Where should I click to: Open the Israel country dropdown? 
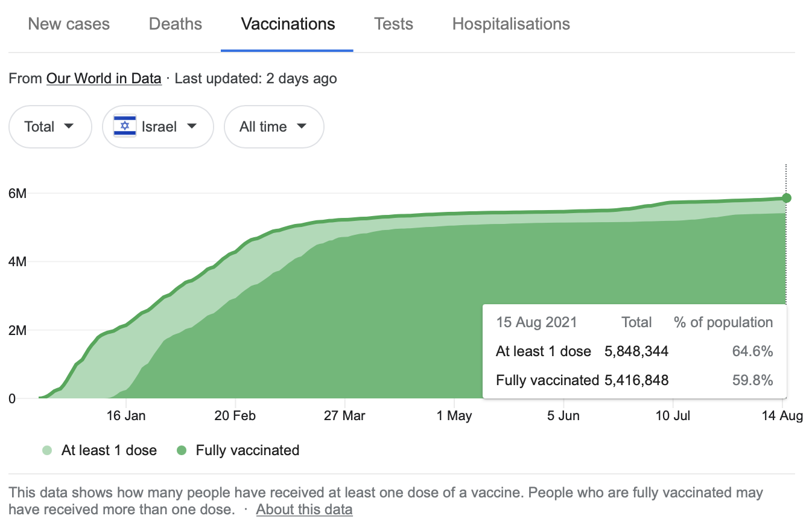tap(157, 127)
